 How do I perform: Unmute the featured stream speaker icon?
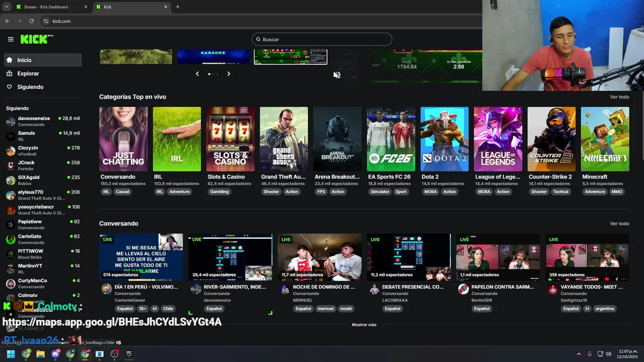point(337,75)
